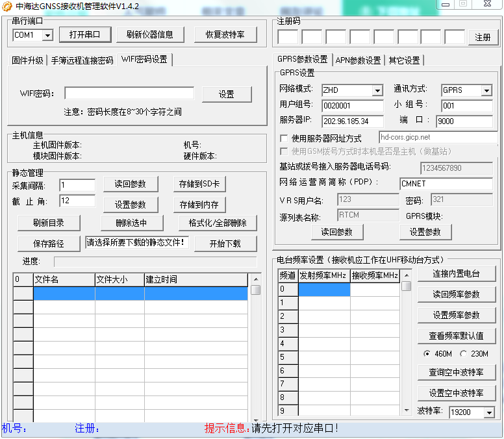Click the WIFI密码 input field
Screen dimensions: 504x439
tap(129, 94)
